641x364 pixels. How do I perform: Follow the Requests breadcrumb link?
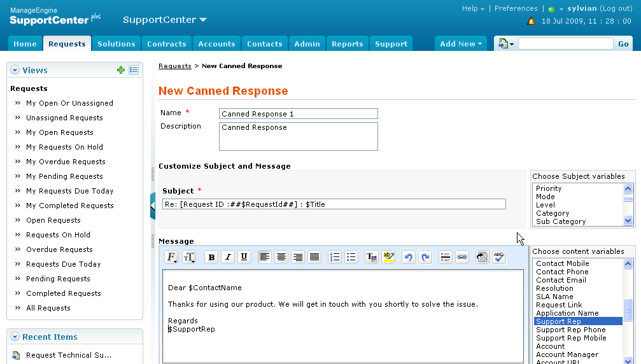coord(175,66)
